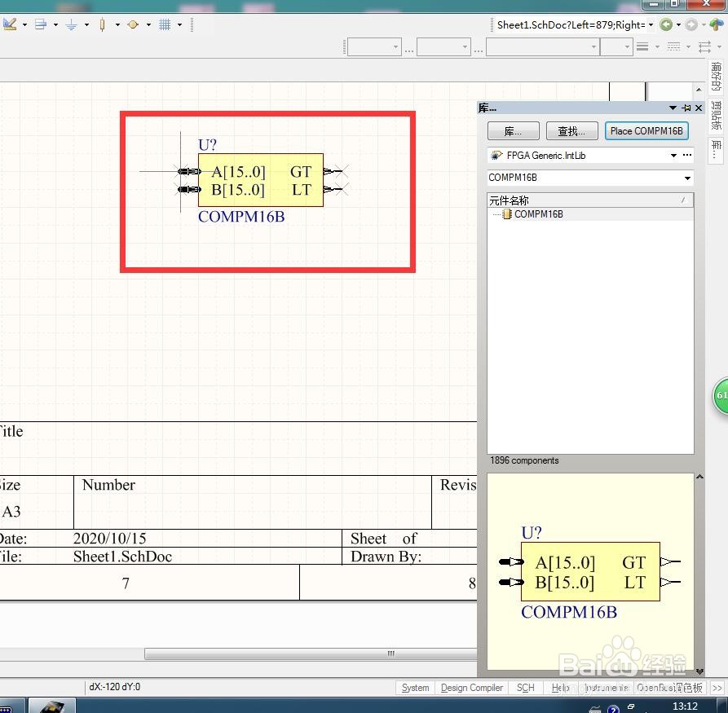Open the SCH status bar menu
This screenshot has height=713, width=728.
pyautogui.click(x=526, y=688)
